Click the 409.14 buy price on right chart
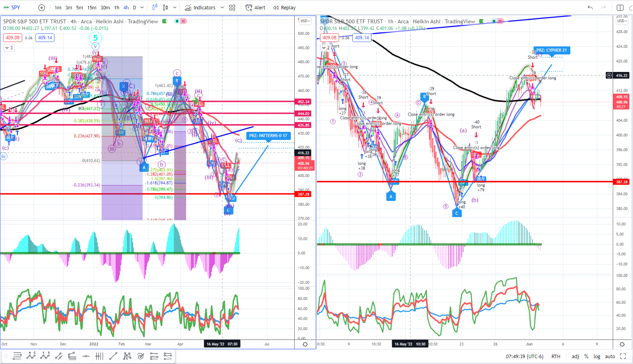 [362, 38]
